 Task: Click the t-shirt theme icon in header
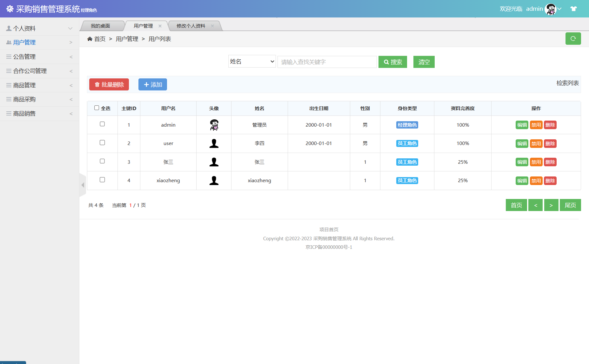pos(573,9)
